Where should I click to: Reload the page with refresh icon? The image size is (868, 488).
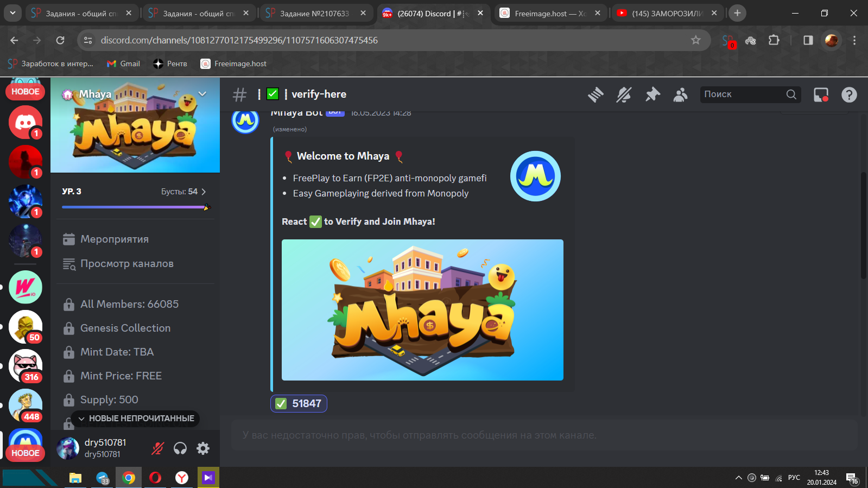(60, 40)
